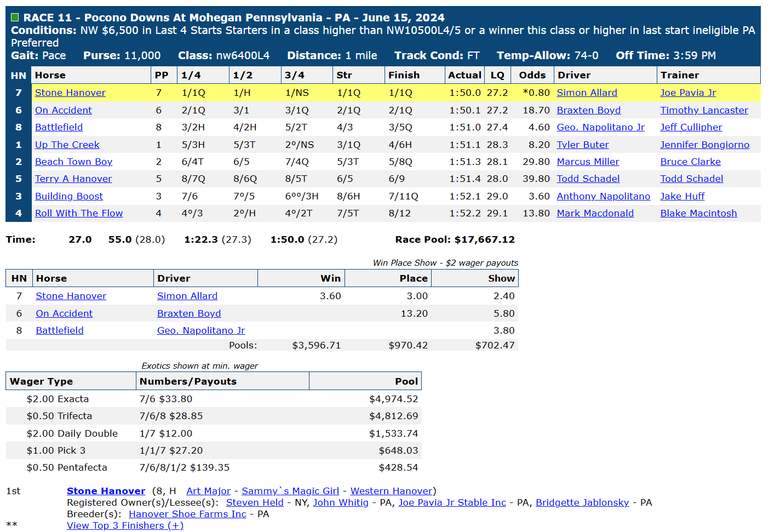Open Stone Hanover in the results table

click(70, 93)
